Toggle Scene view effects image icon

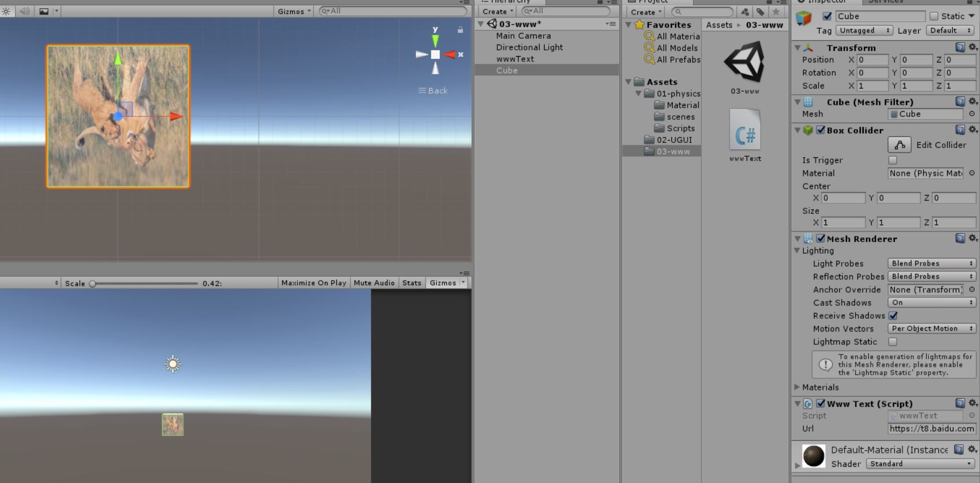click(x=44, y=11)
